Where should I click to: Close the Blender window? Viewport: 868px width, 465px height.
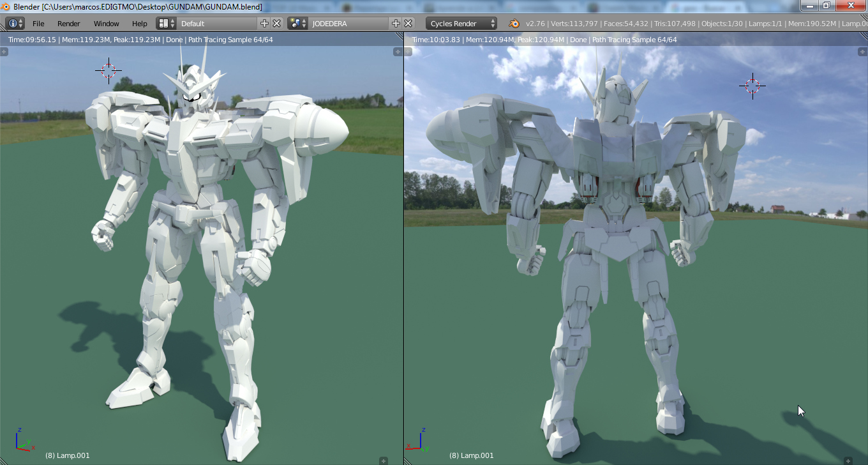pyautogui.click(x=849, y=6)
